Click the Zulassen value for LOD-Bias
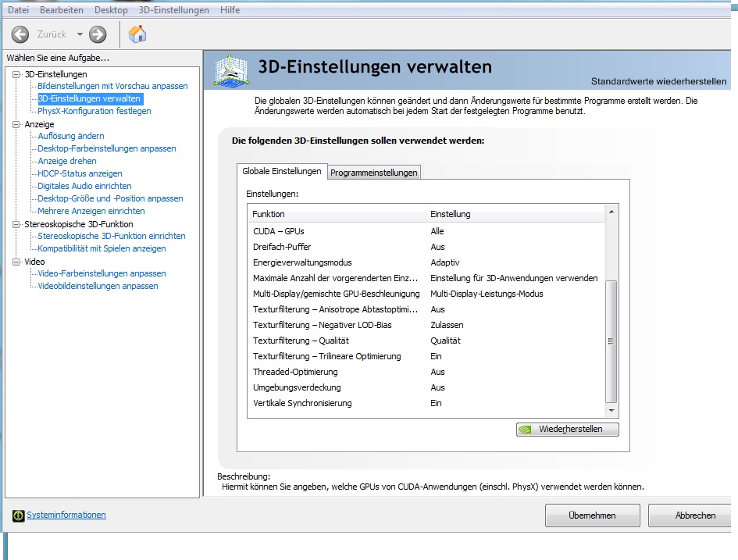 tap(447, 325)
